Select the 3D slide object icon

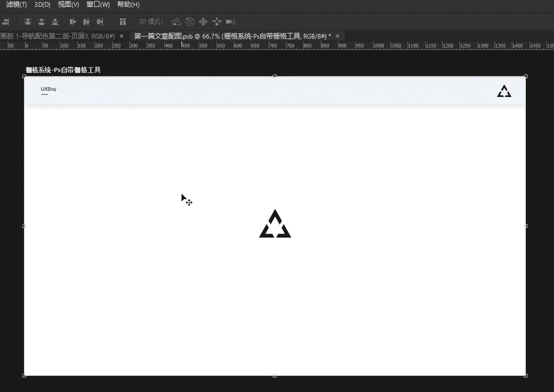click(x=216, y=22)
